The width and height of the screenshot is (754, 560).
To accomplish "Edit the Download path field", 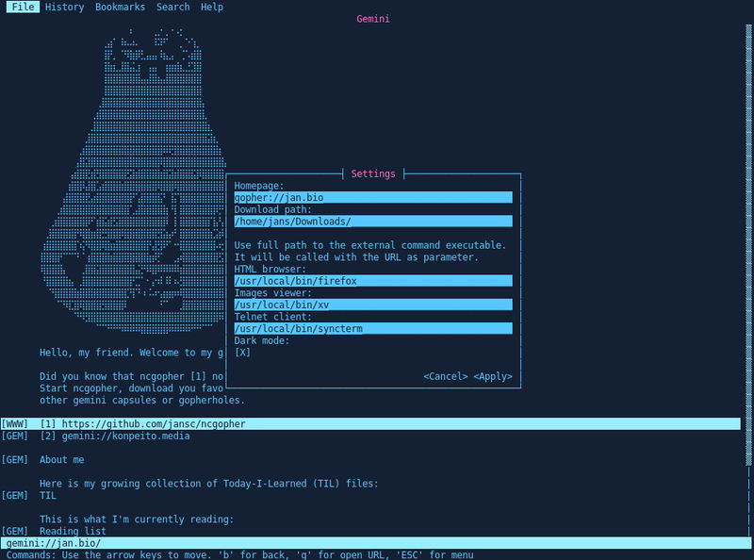I will [373, 222].
